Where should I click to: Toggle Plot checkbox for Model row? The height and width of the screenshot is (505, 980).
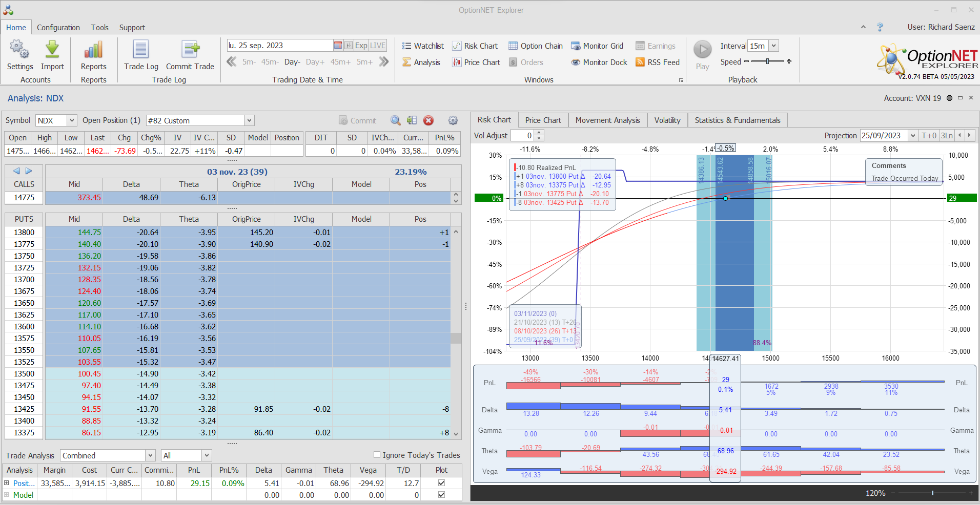point(441,495)
